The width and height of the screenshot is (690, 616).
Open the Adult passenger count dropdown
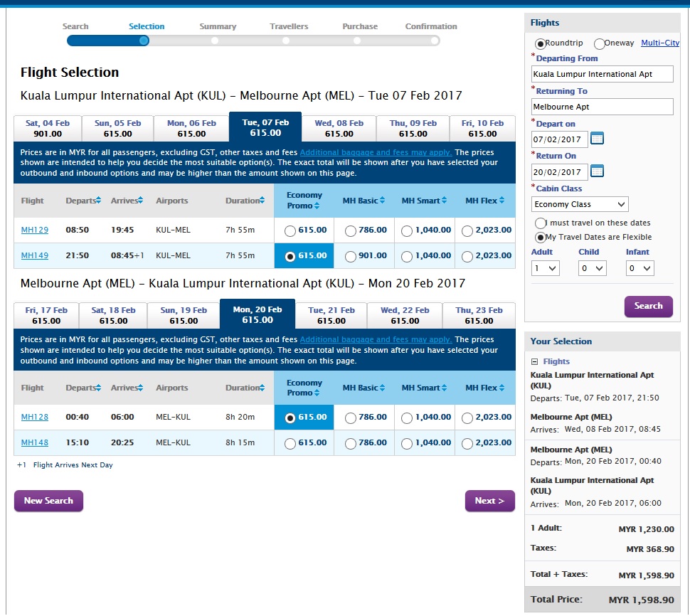[x=546, y=268]
